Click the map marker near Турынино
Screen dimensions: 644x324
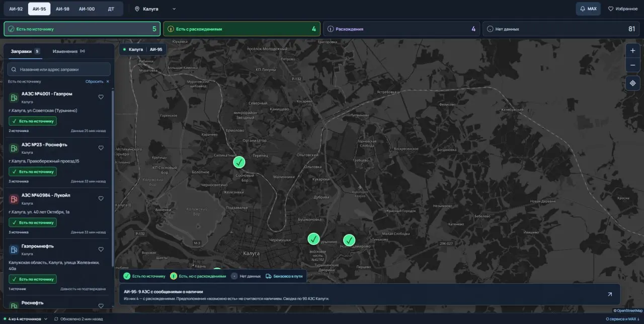[x=313, y=239]
